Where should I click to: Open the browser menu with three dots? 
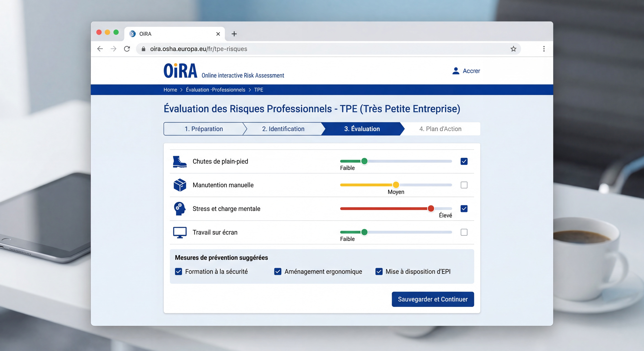[544, 49]
